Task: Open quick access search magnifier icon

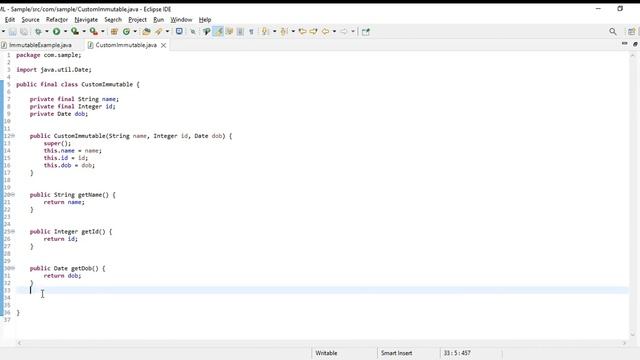Action: click(613, 31)
